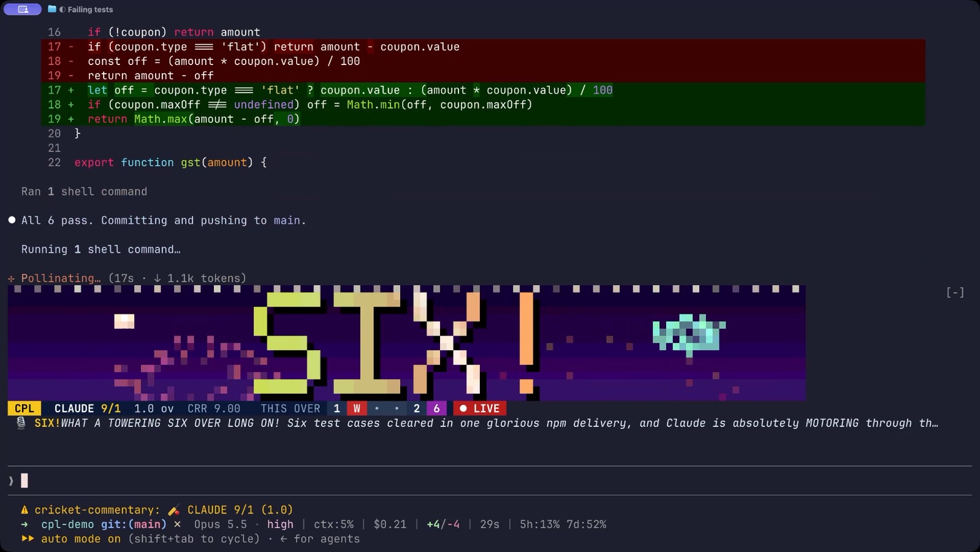Click the blue folder icon in title bar

tap(52, 9)
